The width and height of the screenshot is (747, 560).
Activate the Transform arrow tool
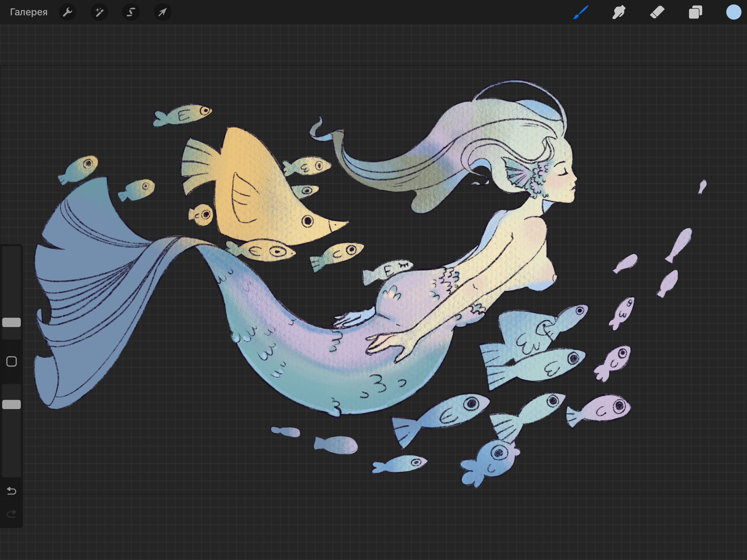(x=162, y=12)
